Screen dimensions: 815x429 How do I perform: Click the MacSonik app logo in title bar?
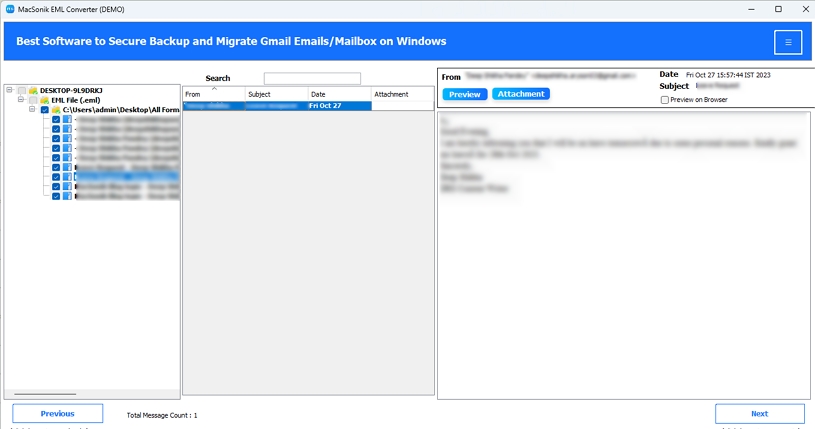pos(10,9)
